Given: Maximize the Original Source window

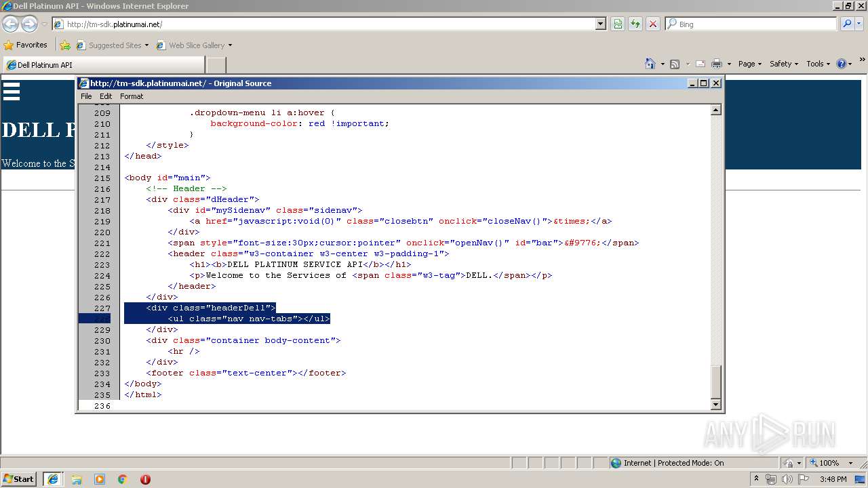Looking at the screenshot, I should coord(703,83).
